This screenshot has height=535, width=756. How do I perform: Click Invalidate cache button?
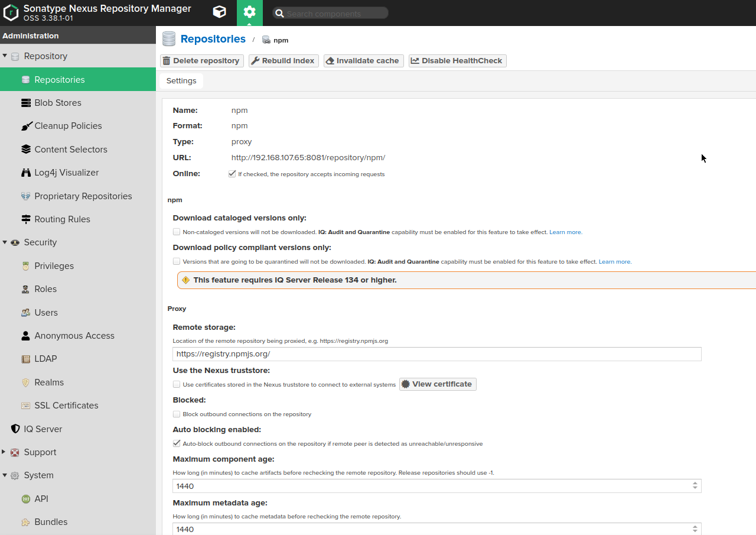[x=364, y=61]
